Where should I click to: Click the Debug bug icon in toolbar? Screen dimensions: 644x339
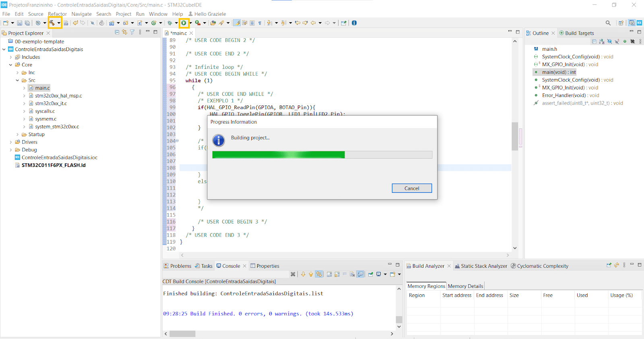170,23
